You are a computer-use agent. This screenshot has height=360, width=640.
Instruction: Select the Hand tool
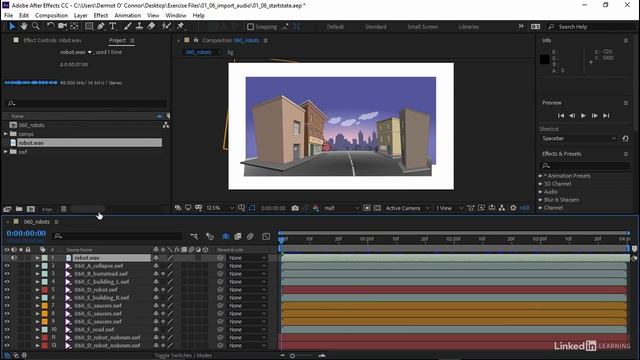24,27
